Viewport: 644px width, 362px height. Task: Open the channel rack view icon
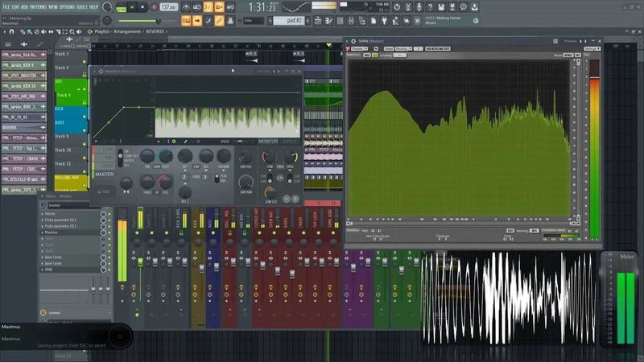click(340, 21)
